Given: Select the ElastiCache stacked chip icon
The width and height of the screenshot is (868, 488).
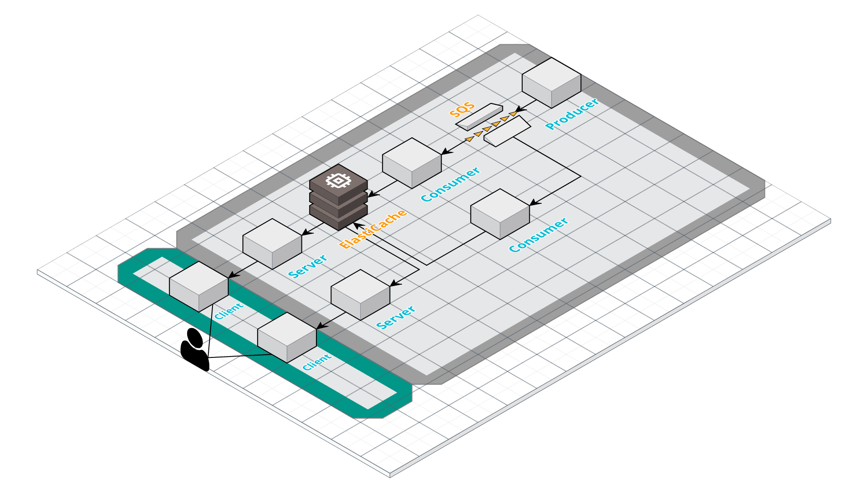Looking at the screenshot, I should pyautogui.click(x=338, y=197).
